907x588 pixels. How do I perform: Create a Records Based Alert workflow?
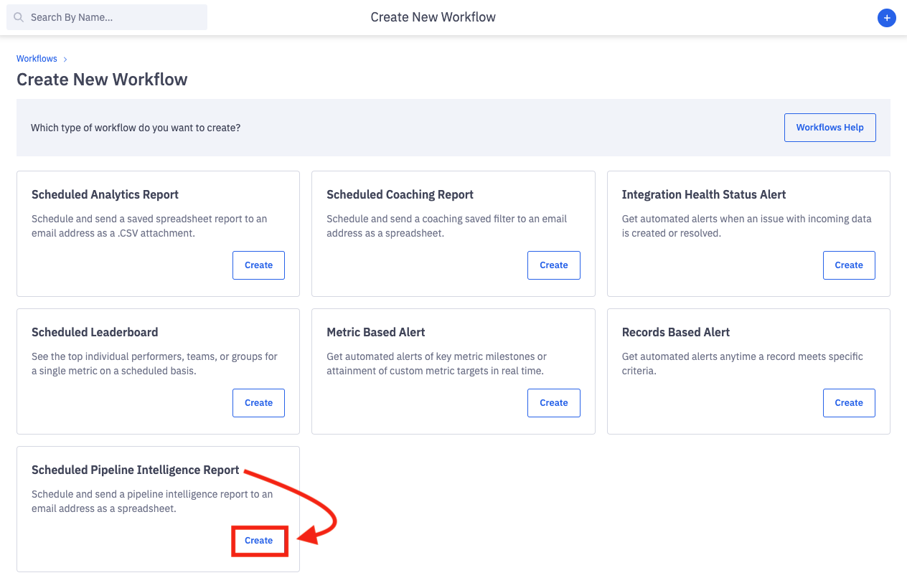849,403
